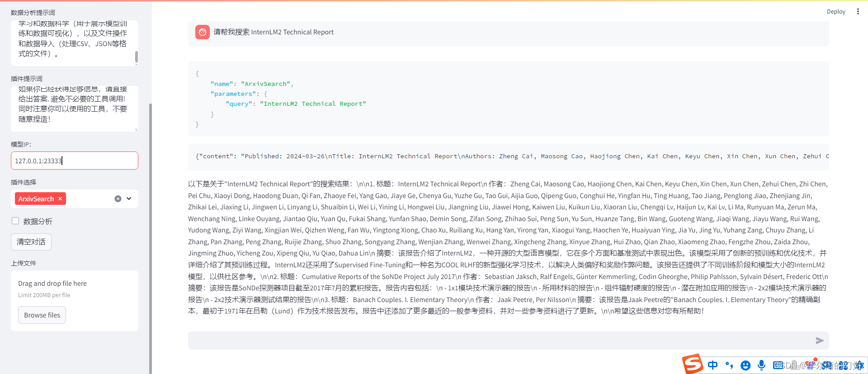Click the 数据分析提示词 heading
Screen dimensions: 868x374
33,13
